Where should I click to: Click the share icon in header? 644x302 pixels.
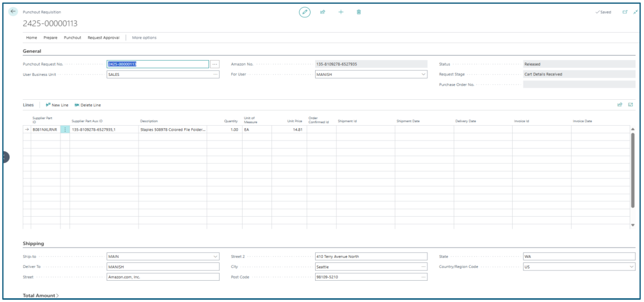pyautogui.click(x=322, y=12)
